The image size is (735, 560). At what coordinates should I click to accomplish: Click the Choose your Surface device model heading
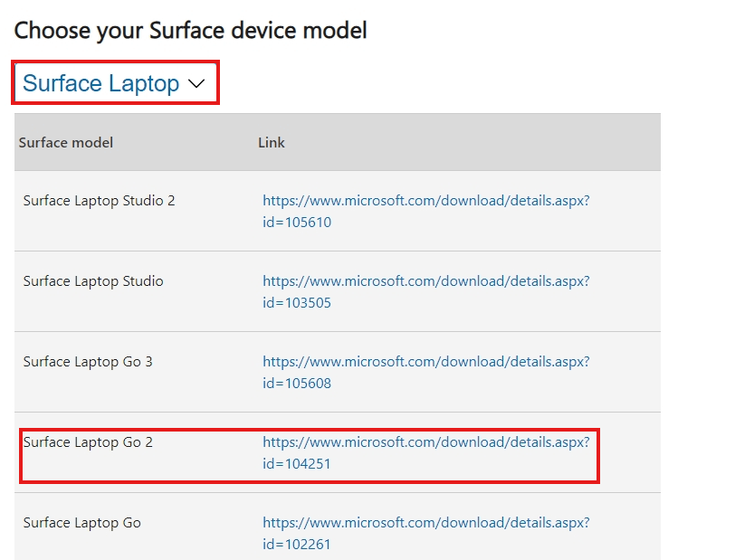pos(190,31)
